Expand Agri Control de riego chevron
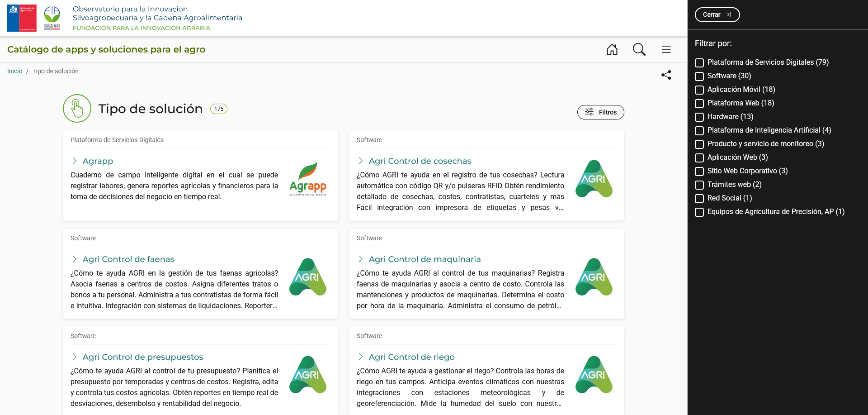This screenshot has width=868, height=415. pyautogui.click(x=361, y=357)
